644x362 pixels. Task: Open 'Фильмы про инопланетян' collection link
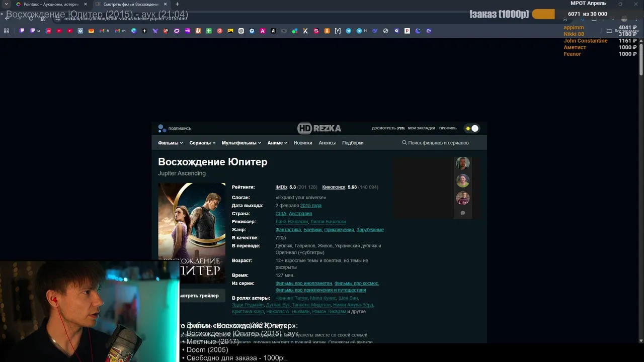point(303,284)
